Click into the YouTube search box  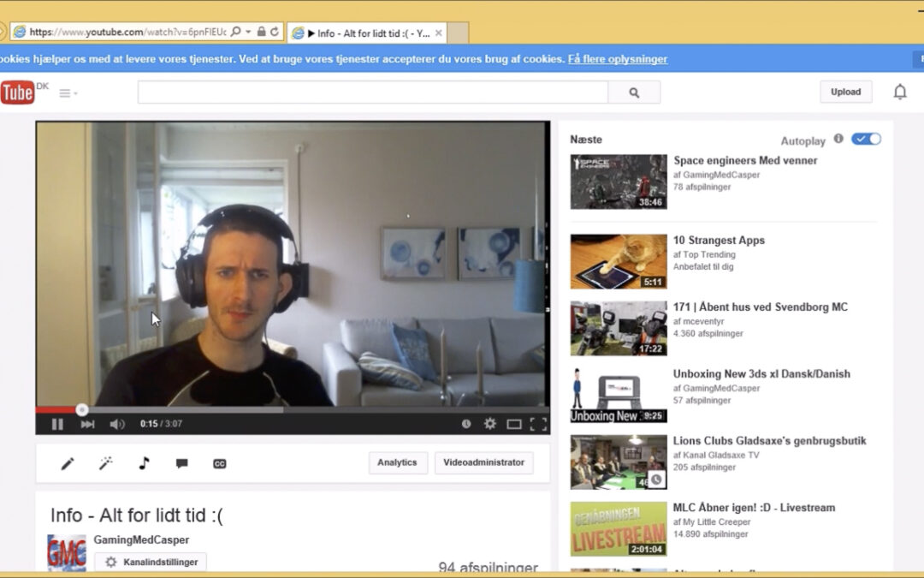373,92
